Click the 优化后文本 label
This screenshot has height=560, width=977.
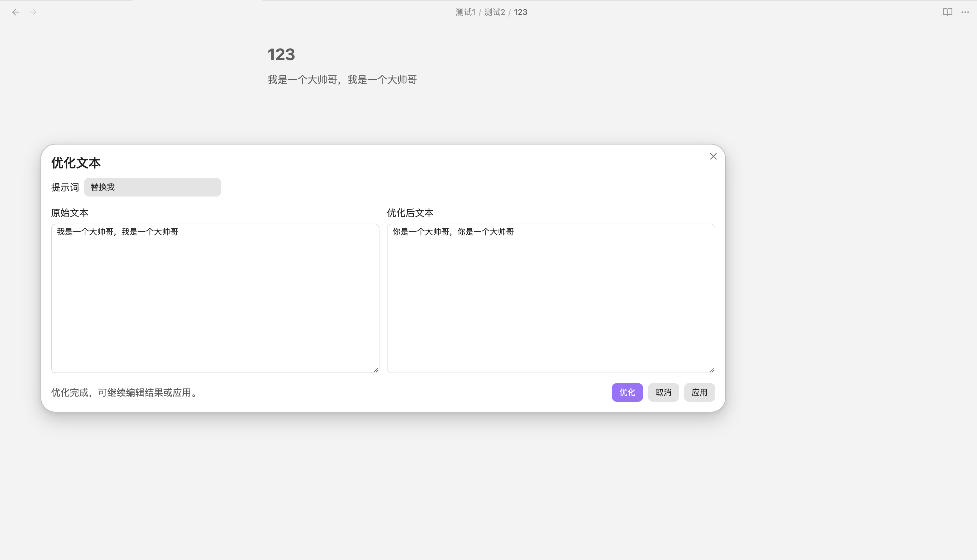[410, 213]
